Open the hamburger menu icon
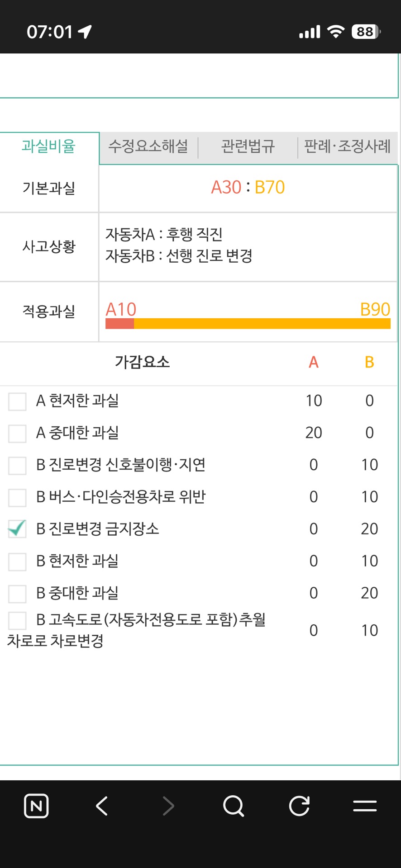 pos(365,806)
